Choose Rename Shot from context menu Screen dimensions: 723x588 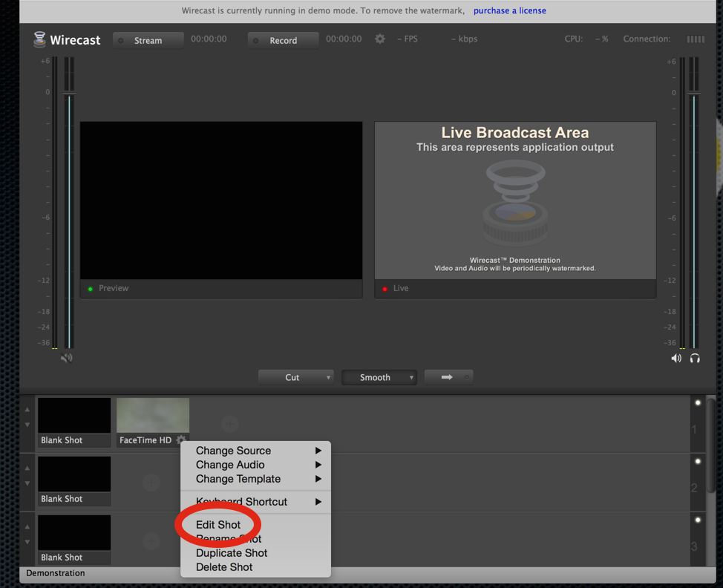(x=255, y=539)
